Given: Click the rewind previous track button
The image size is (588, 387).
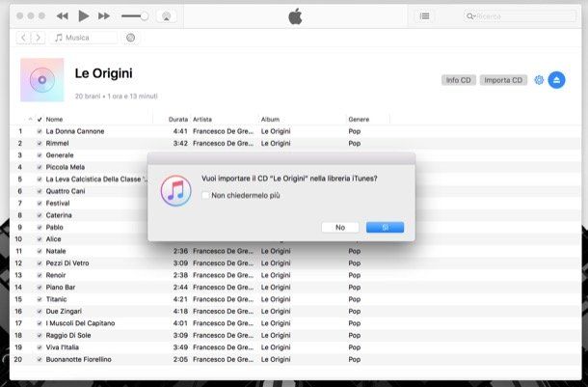Looking at the screenshot, I should (x=63, y=16).
